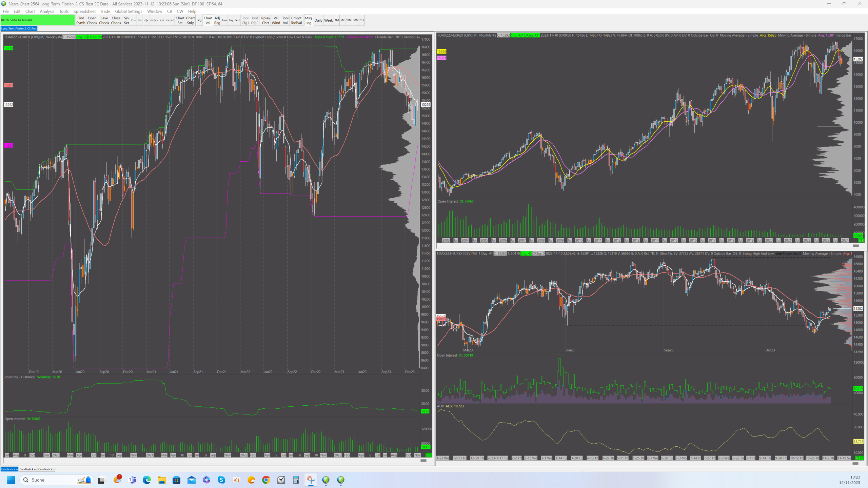868x488 pixels.
Task: Select the Text drawing tool
Action: pos(237,20)
